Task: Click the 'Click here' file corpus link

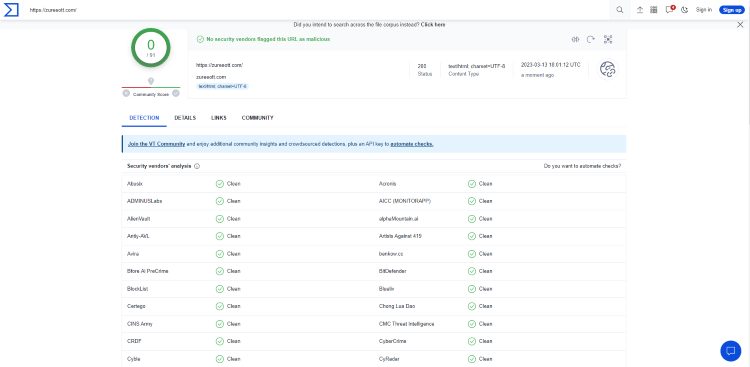Action: coord(433,24)
